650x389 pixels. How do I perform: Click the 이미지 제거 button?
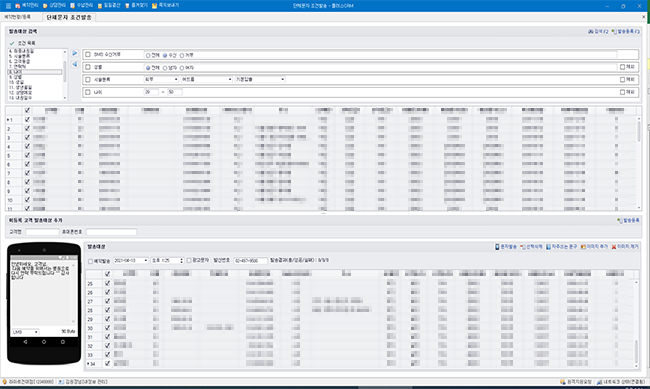coord(625,247)
